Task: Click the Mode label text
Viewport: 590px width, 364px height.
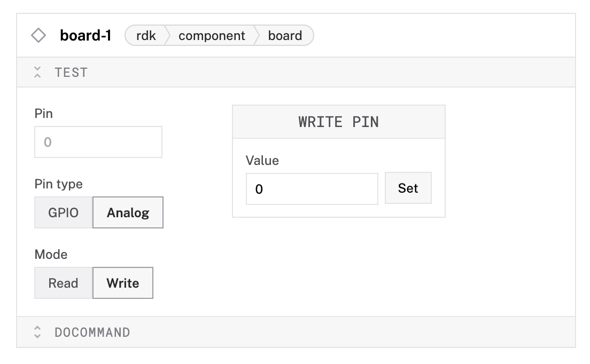Action: tap(51, 255)
